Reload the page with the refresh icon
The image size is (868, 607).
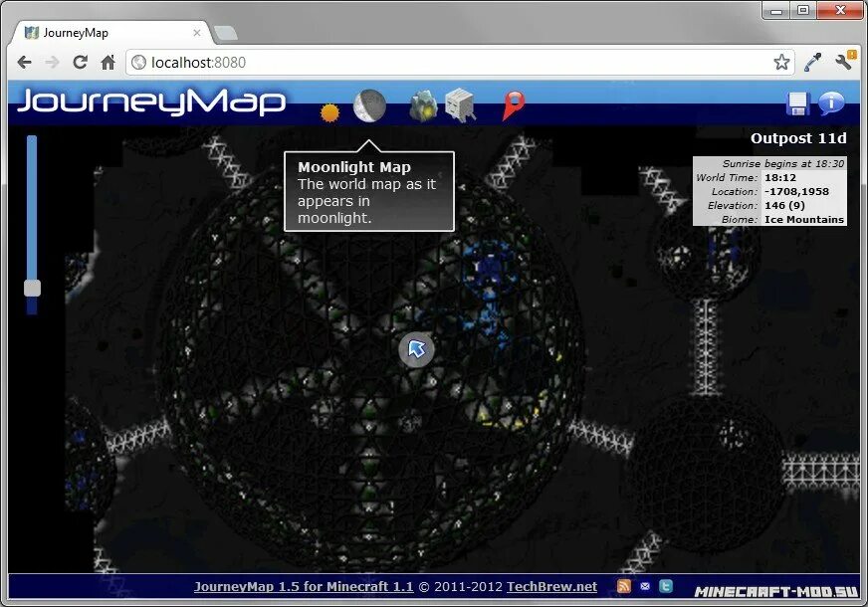click(81, 62)
